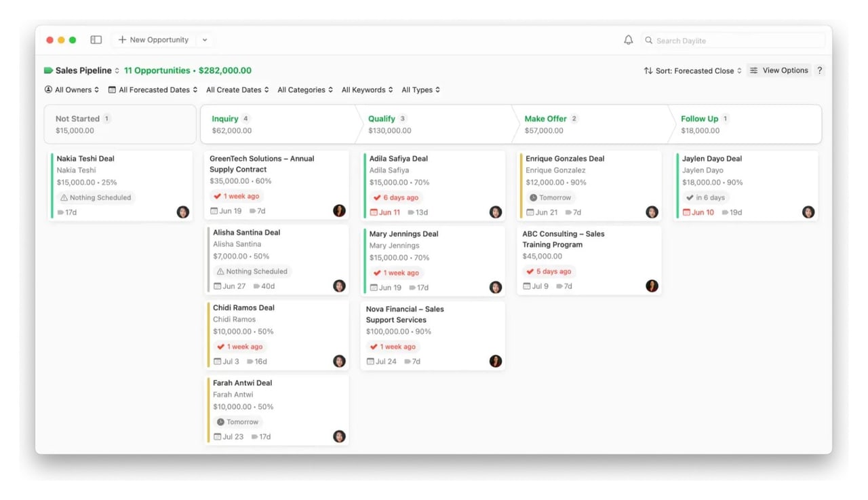Expand the All Keywords filter
This screenshot has height=500, width=868.
coord(368,90)
